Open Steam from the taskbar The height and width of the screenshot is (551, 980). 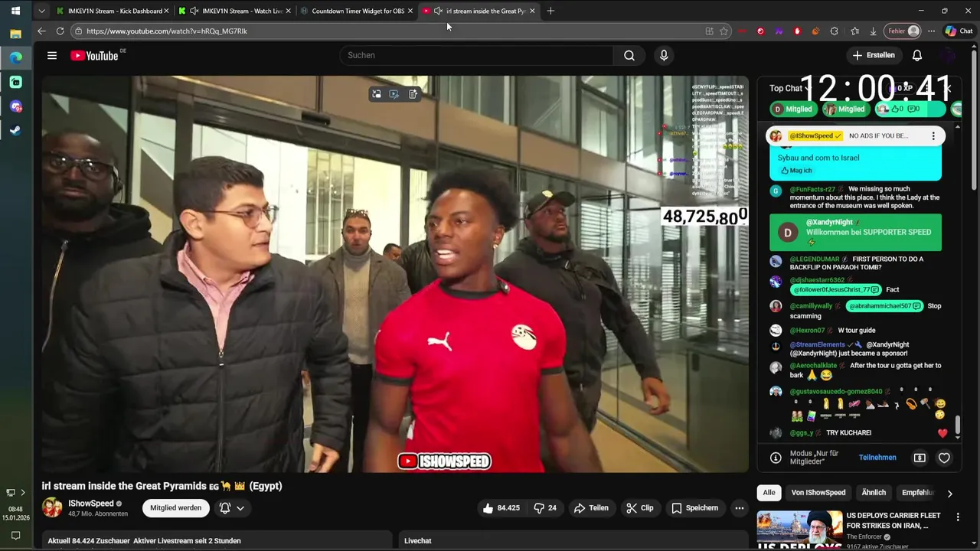tap(15, 130)
